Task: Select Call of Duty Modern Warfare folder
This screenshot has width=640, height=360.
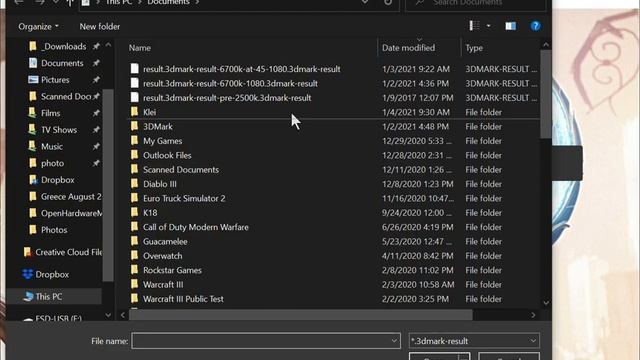Action: (x=196, y=227)
